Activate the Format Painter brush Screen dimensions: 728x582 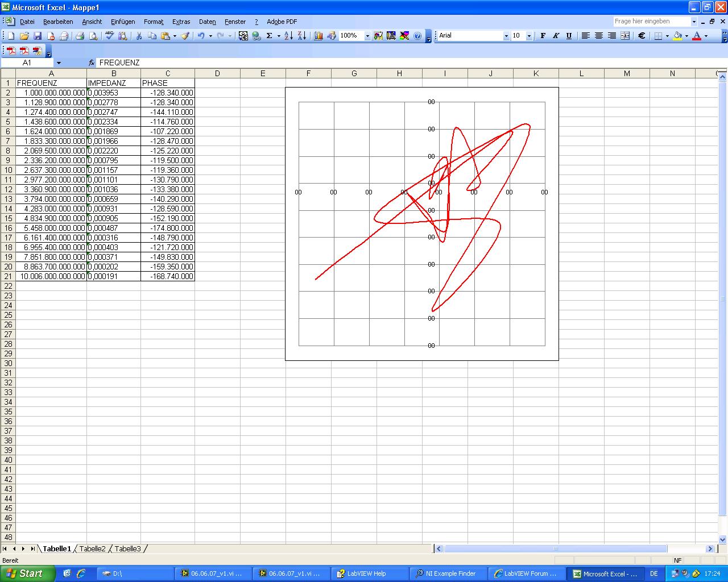(x=185, y=36)
